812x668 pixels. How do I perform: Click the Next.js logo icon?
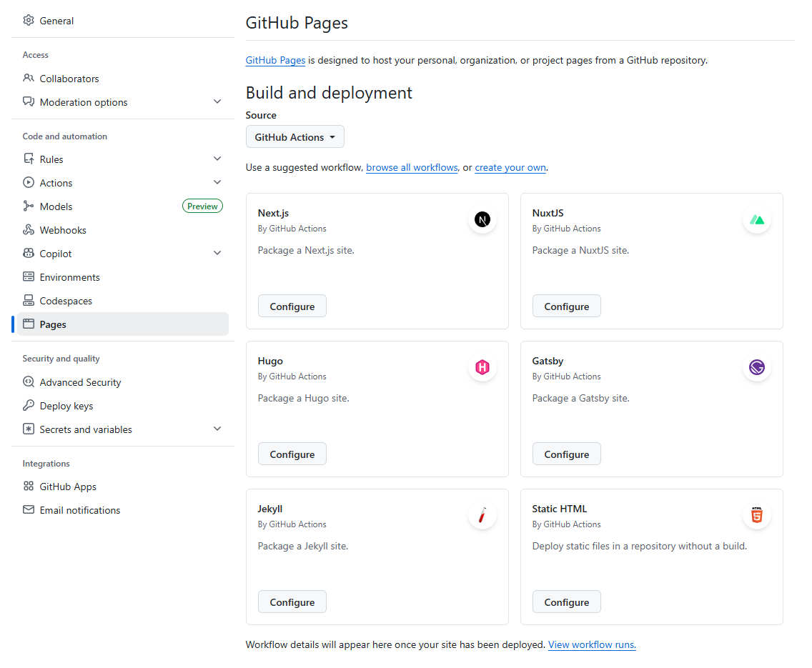click(482, 219)
